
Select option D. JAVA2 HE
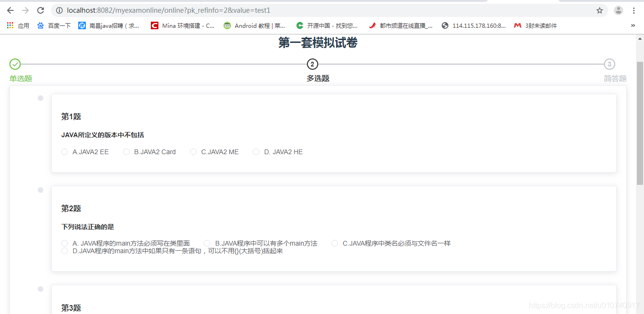click(x=278, y=152)
